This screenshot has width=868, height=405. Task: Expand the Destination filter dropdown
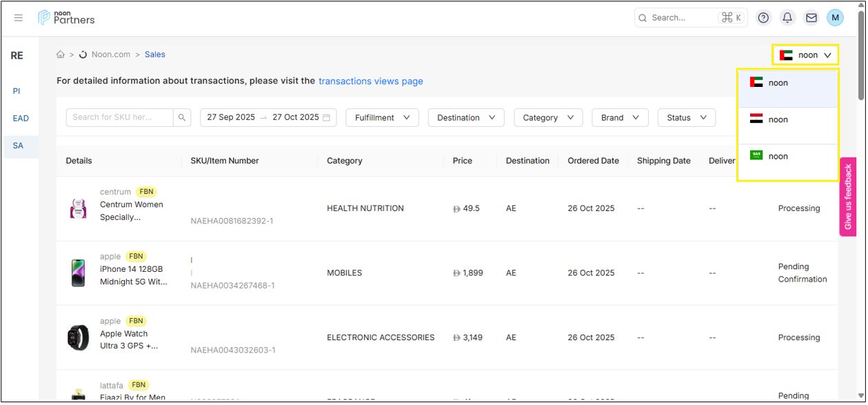pyautogui.click(x=466, y=118)
